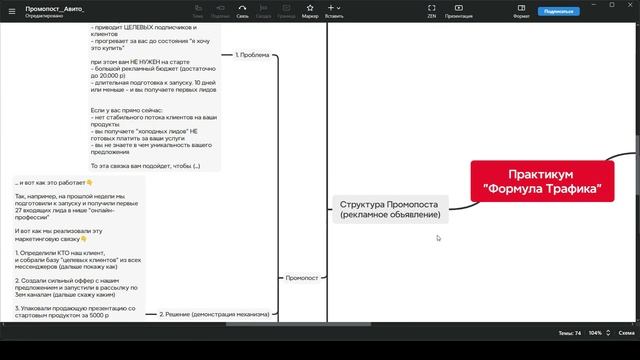Click the horizontal scrollbar thumb
The height and width of the screenshot is (360, 640).
pos(298,324)
